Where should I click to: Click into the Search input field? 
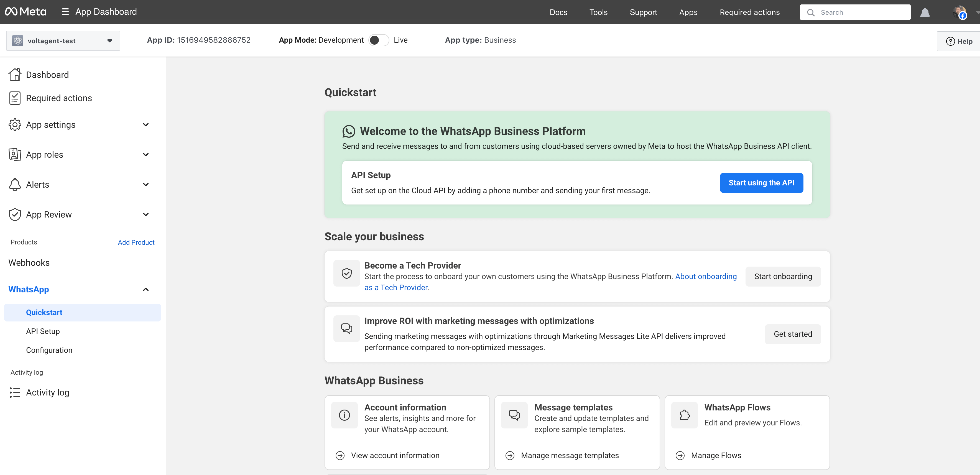(855, 12)
